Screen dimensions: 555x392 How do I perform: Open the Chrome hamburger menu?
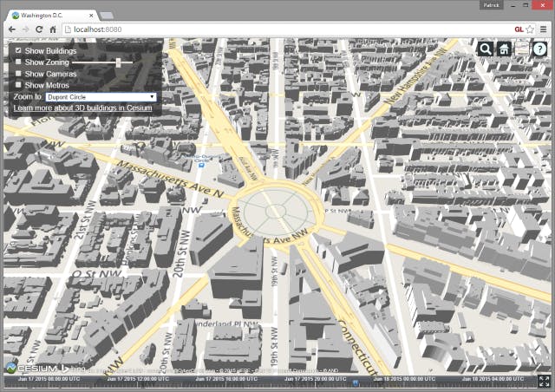click(x=544, y=29)
